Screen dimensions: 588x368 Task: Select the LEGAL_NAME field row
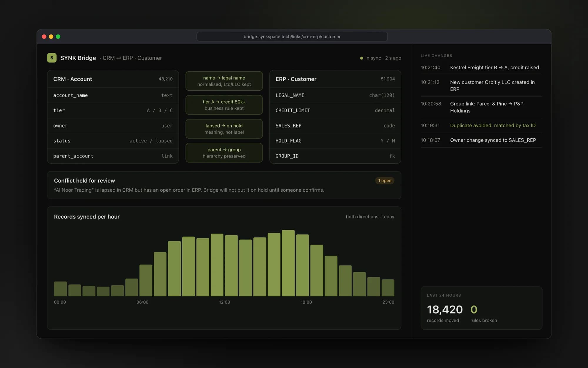335,95
